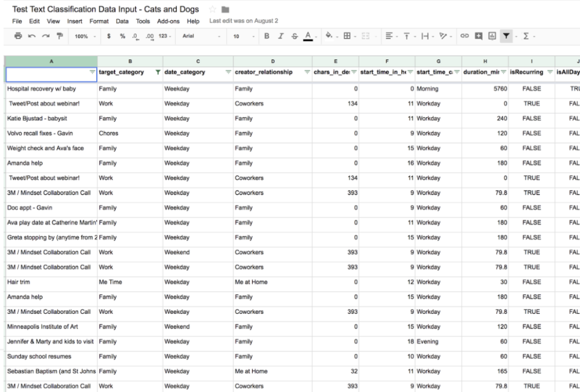
Task: Open the zoom 100% dropdown
Action: point(85,36)
